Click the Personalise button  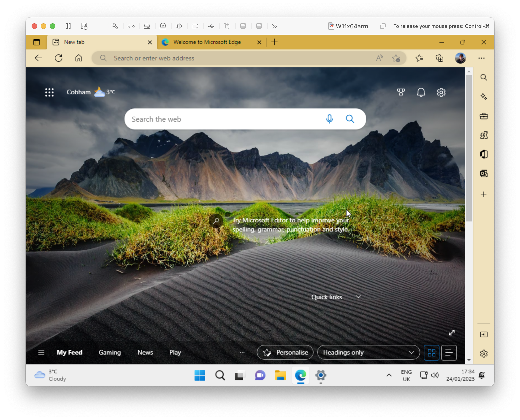(x=285, y=353)
